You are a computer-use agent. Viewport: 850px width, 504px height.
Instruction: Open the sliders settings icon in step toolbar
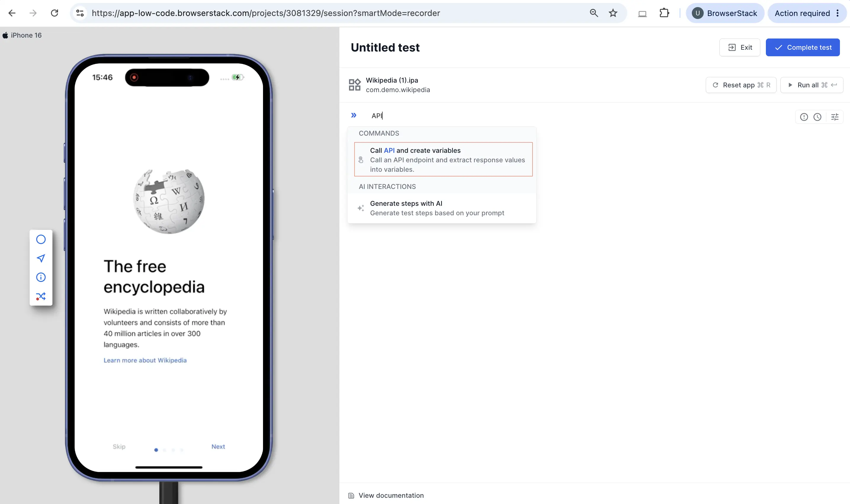click(835, 117)
